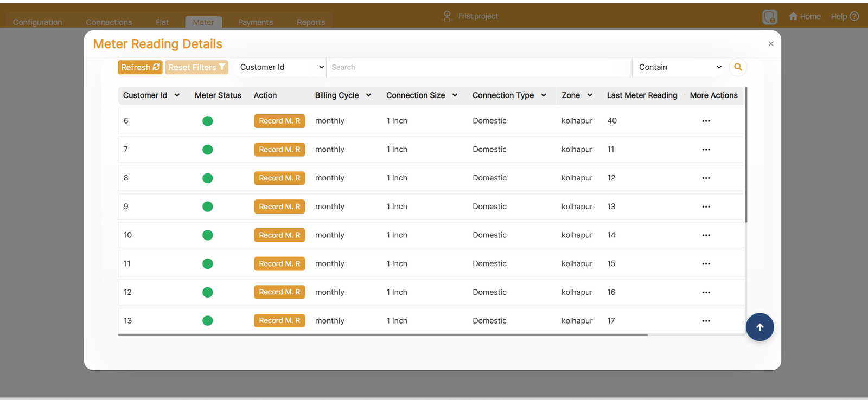Open the three-dot menu for customer 6
The image size is (868, 400).
(706, 121)
